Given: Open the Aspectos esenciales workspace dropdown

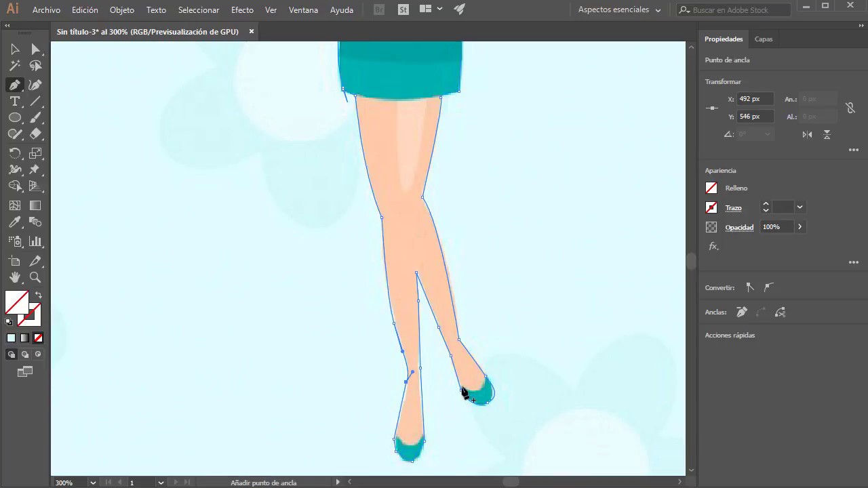Looking at the screenshot, I should pyautogui.click(x=619, y=10).
